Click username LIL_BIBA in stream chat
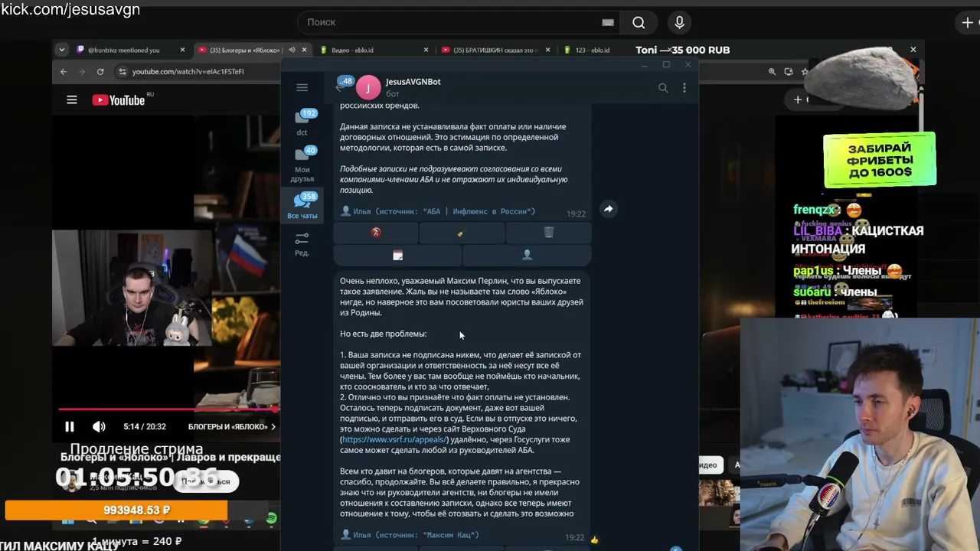The image size is (980, 551). [818, 230]
